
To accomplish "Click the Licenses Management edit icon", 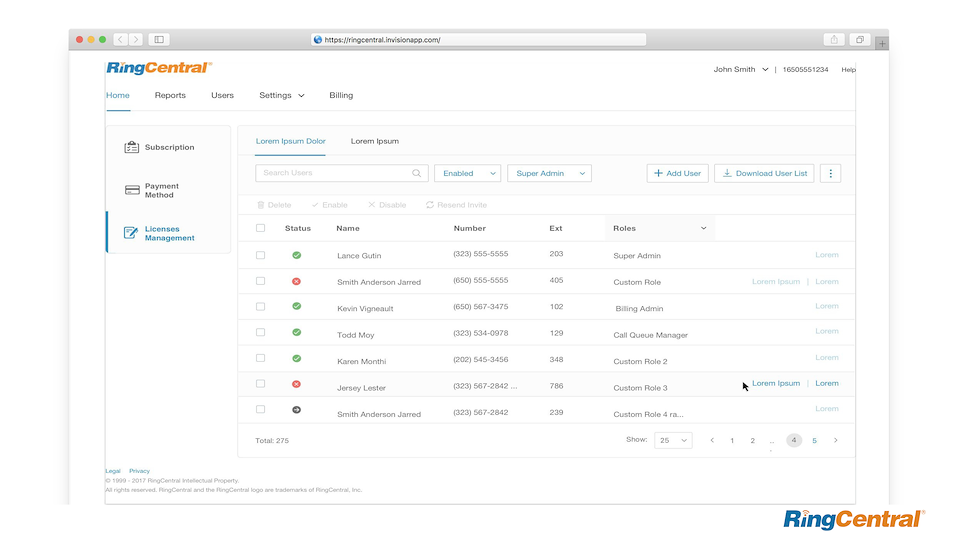I will 131,233.
